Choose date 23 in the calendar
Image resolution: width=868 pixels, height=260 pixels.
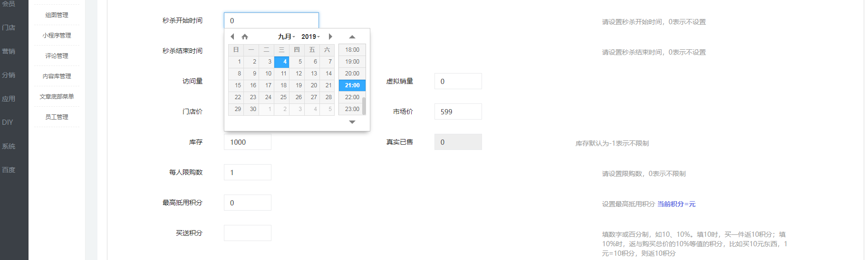click(x=251, y=97)
